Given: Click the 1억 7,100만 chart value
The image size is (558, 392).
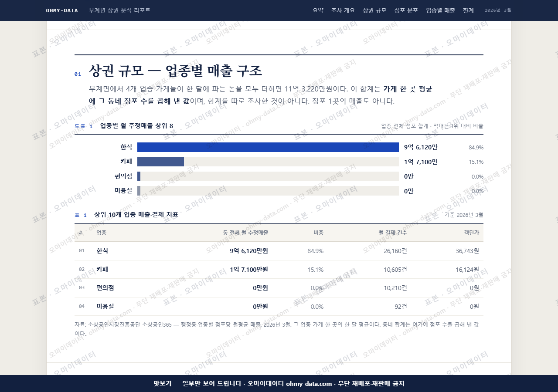Looking at the screenshot, I should [x=421, y=162].
